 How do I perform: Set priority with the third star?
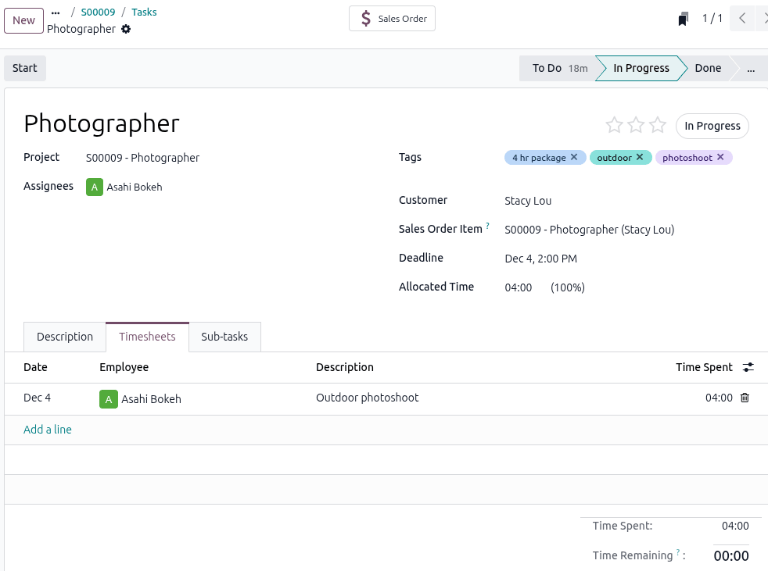pos(658,126)
